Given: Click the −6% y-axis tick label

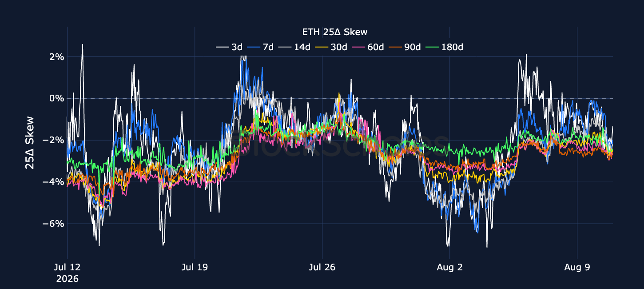Looking at the screenshot, I should 53,224.
